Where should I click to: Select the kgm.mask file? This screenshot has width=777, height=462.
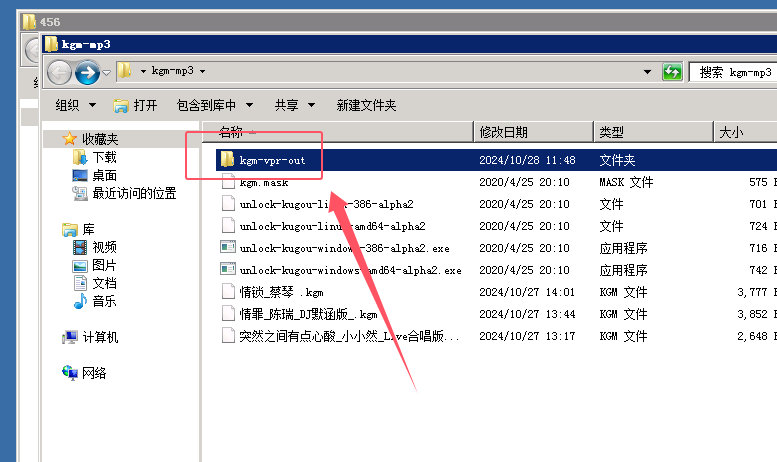click(x=263, y=183)
